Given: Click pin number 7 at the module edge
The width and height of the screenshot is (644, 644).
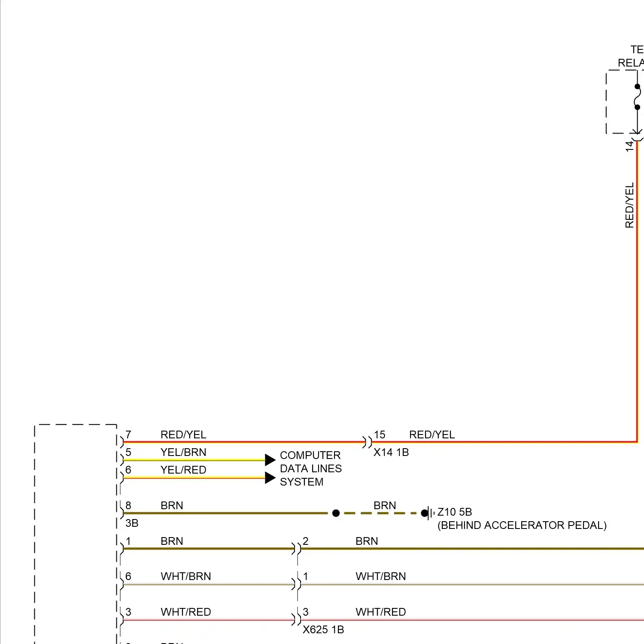Looking at the screenshot, I should click(x=128, y=434).
